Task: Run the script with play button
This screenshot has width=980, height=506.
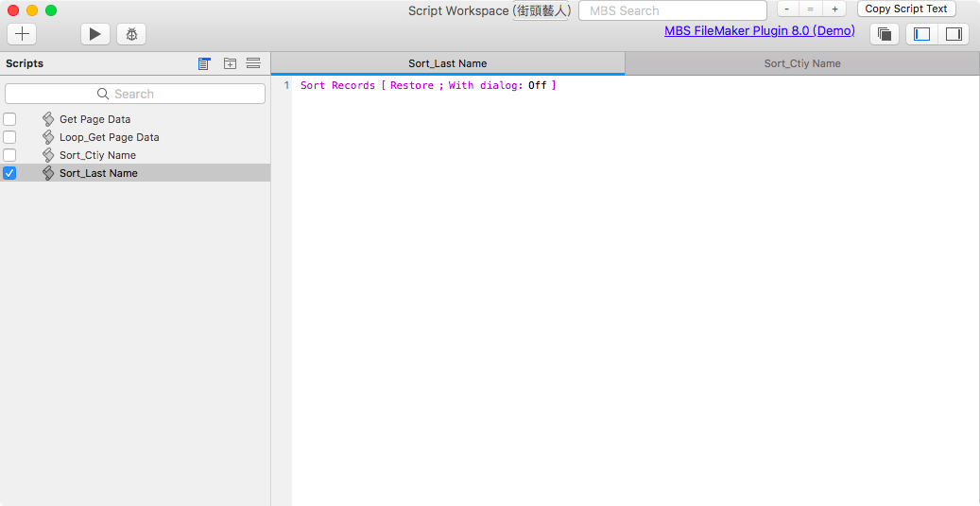Action: click(x=95, y=34)
